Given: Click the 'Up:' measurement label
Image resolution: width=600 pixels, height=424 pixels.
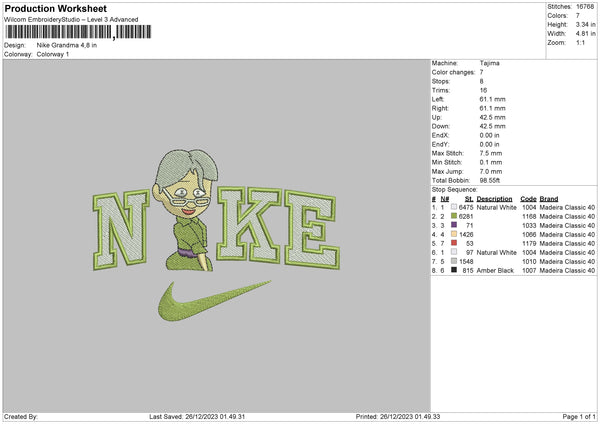Looking at the screenshot, I should click(437, 117).
